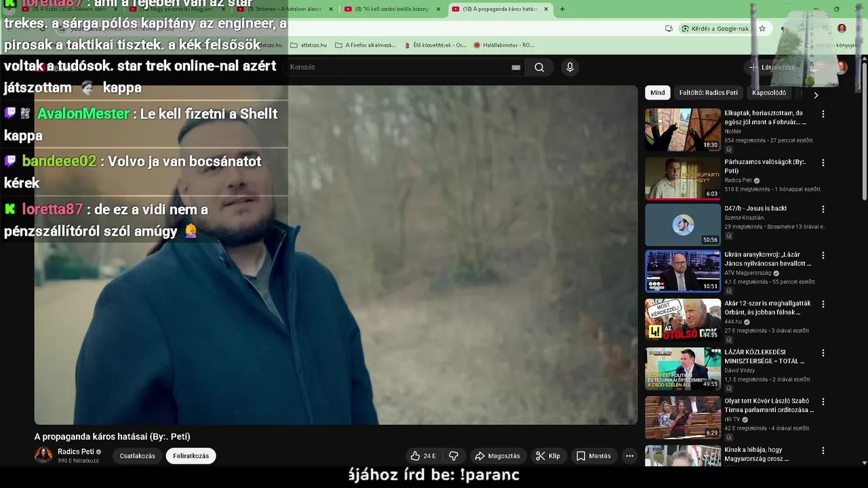Open the Megosztás share option
This screenshot has height=488, width=868.
[497, 456]
